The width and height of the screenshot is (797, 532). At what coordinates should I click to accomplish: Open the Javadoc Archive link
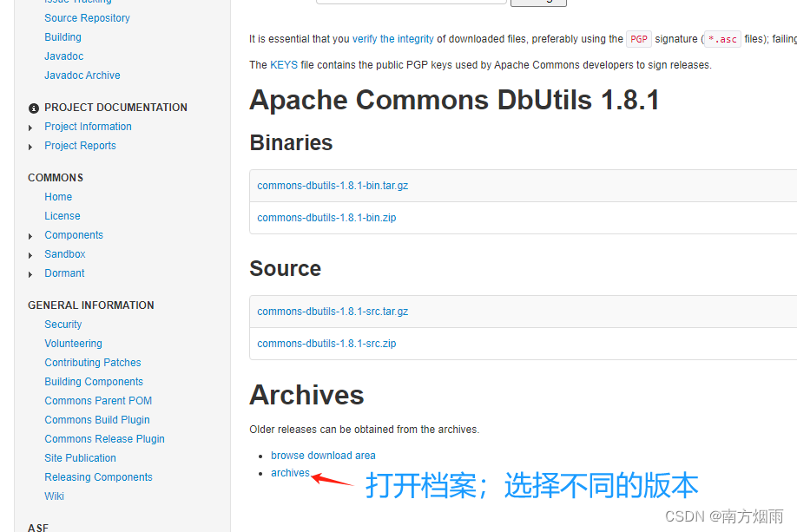[82, 76]
